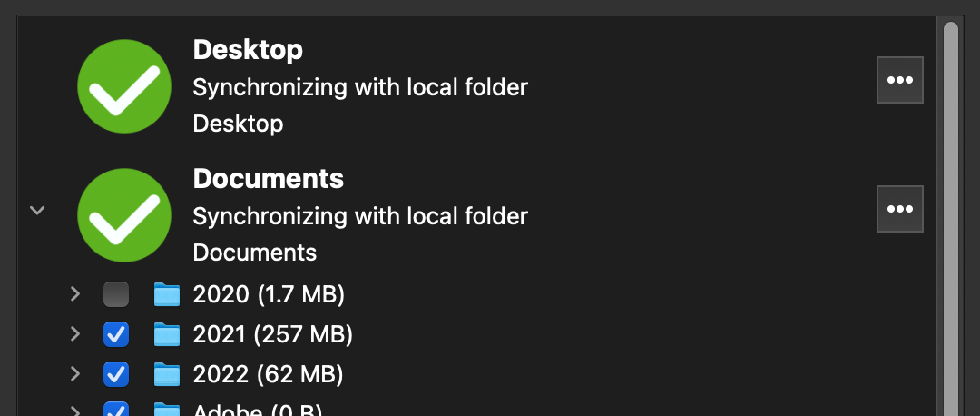
Task: Uncheck the 2022 folder checkbox
Action: pyautogui.click(x=116, y=373)
